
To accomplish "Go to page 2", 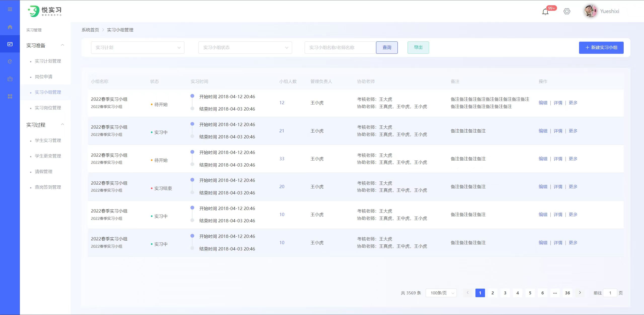I will [x=493, y=293].
